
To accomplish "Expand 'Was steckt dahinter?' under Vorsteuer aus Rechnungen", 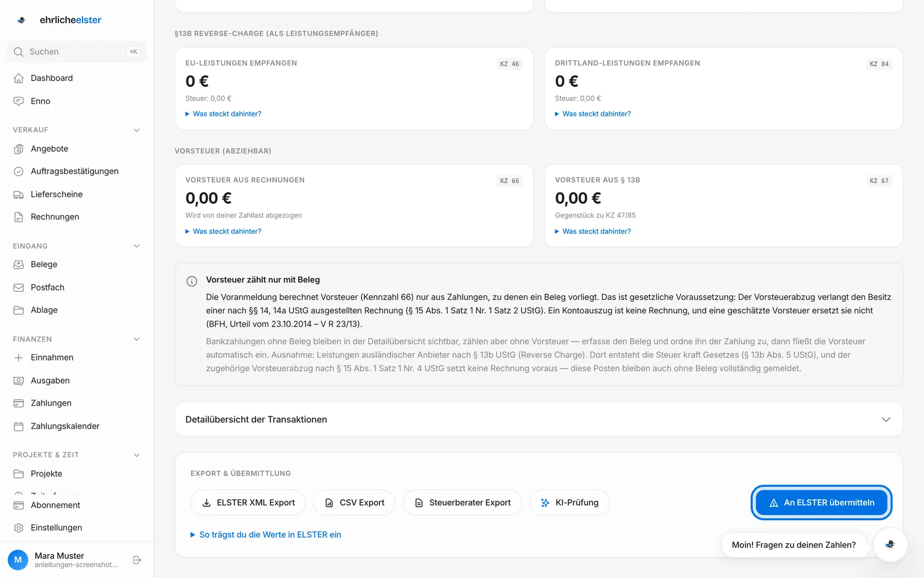I will click(223, 231).
